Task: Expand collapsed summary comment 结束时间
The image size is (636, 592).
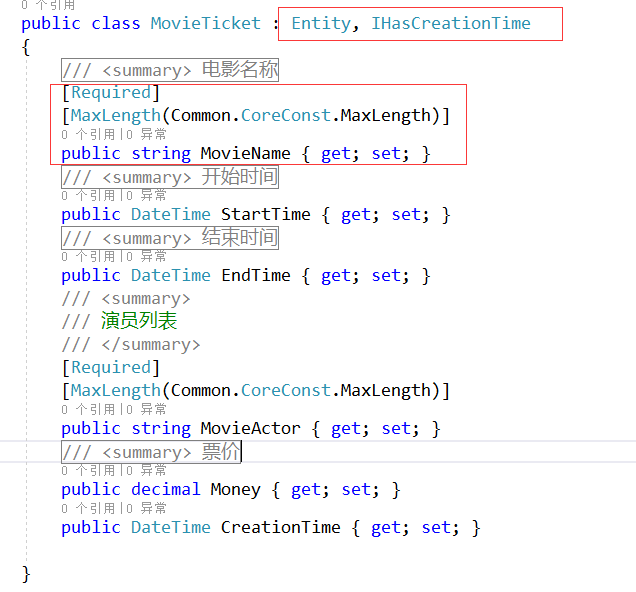Action: [x=170, y=238]
